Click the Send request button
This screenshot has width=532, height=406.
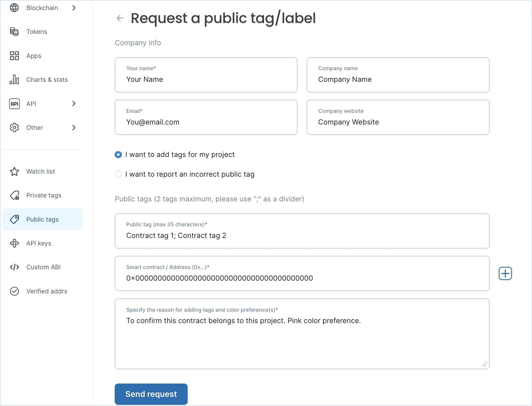click(x=151, y=394)
